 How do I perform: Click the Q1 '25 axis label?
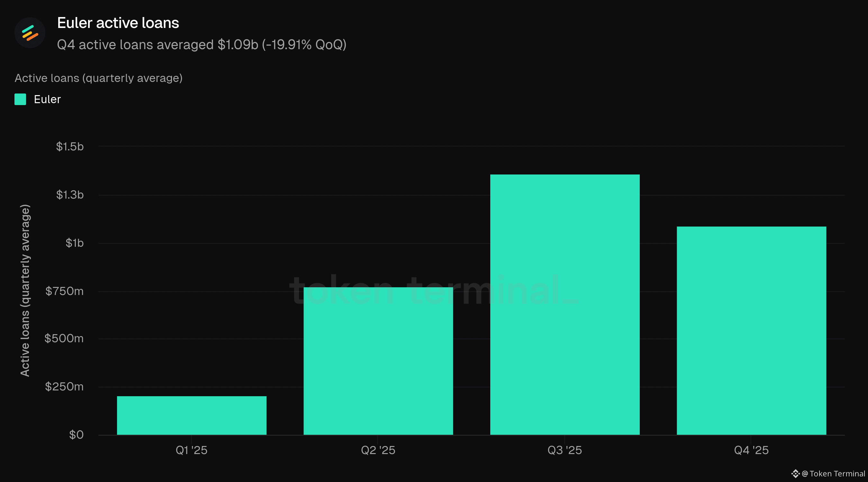[x=191, y=450]
